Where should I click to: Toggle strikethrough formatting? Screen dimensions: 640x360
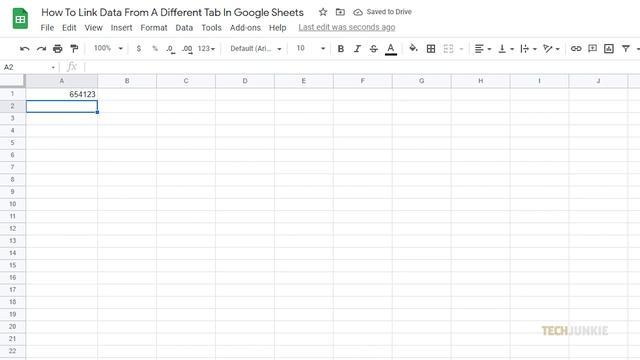373,49
